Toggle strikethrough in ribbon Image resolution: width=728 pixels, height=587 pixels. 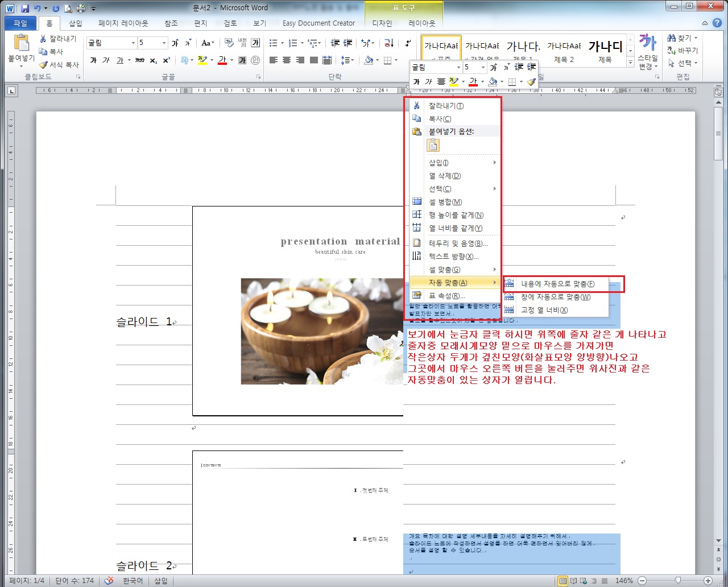[140, 60]
